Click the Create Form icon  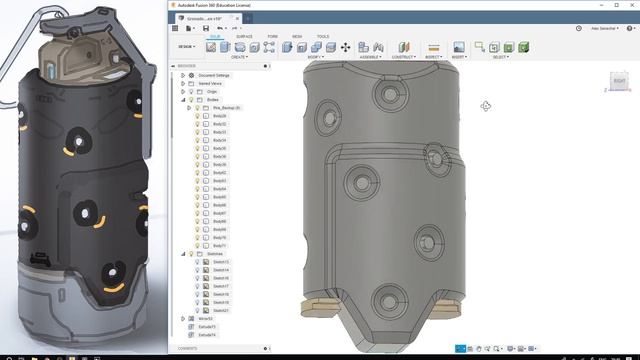269,47
